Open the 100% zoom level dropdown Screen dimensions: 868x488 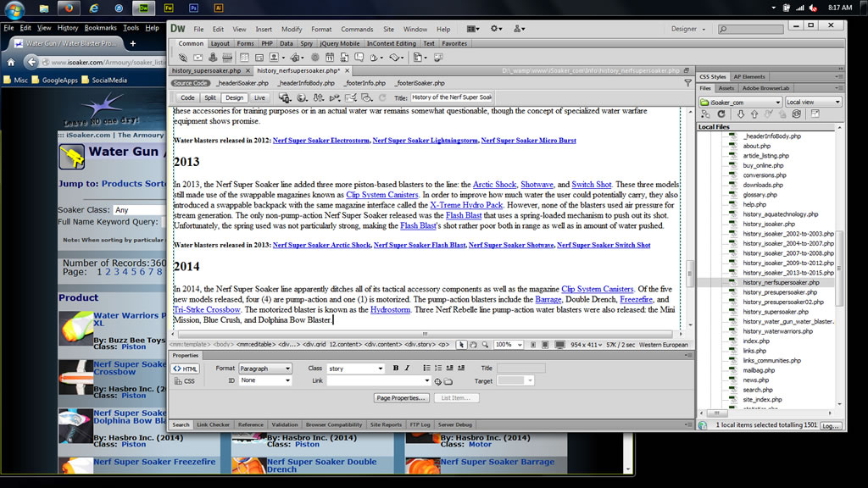[509, 345]
